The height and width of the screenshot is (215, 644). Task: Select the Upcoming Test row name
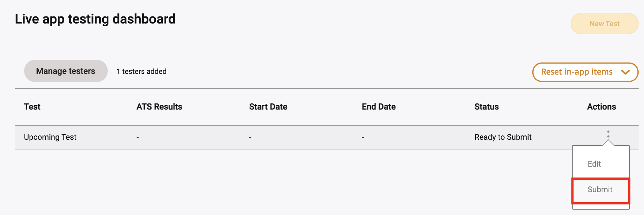point(50,137)
